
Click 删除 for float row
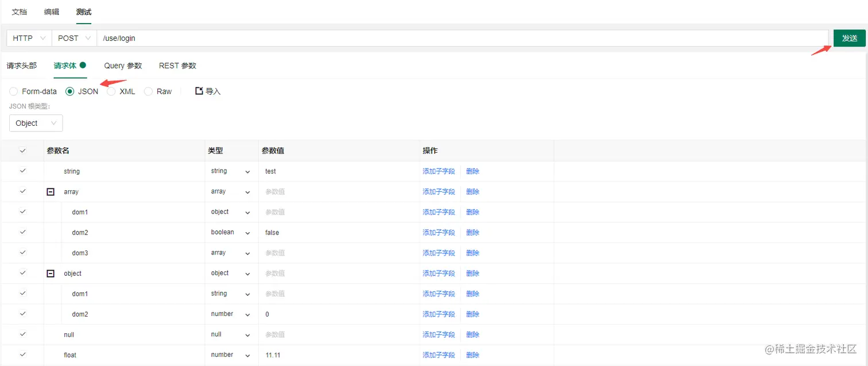[472, 355]
